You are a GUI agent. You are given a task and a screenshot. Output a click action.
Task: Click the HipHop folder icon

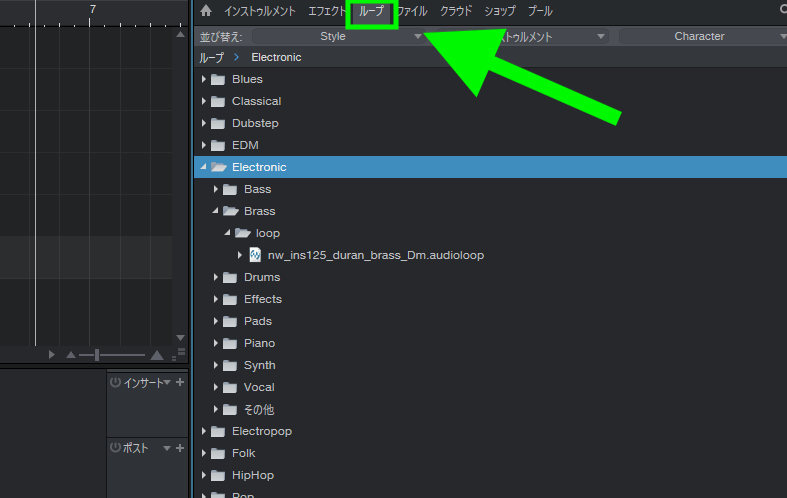tap(218, 476)
